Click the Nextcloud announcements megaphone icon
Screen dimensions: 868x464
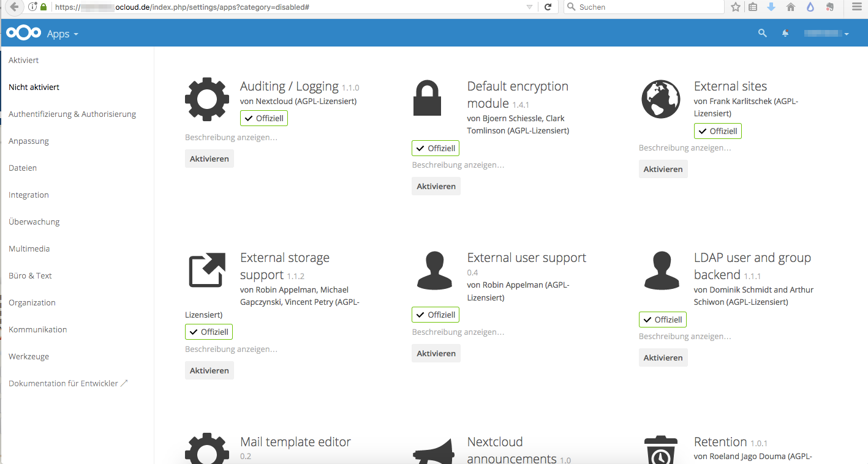[434, 452]
